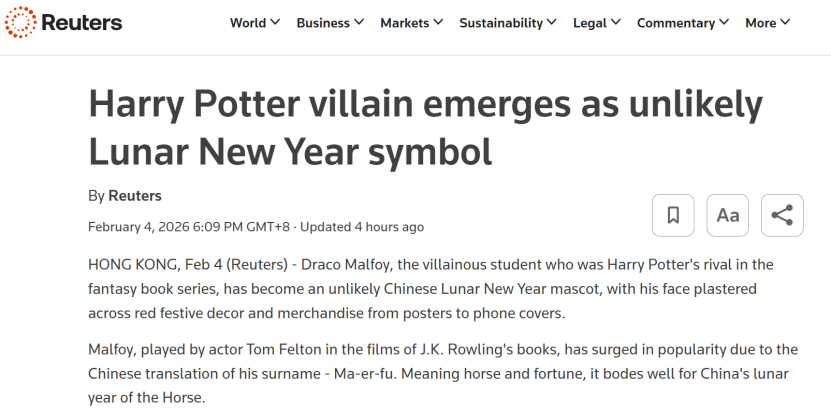Click the Legal navigation label
Screen dimensions: 831x417
point(589,22)
